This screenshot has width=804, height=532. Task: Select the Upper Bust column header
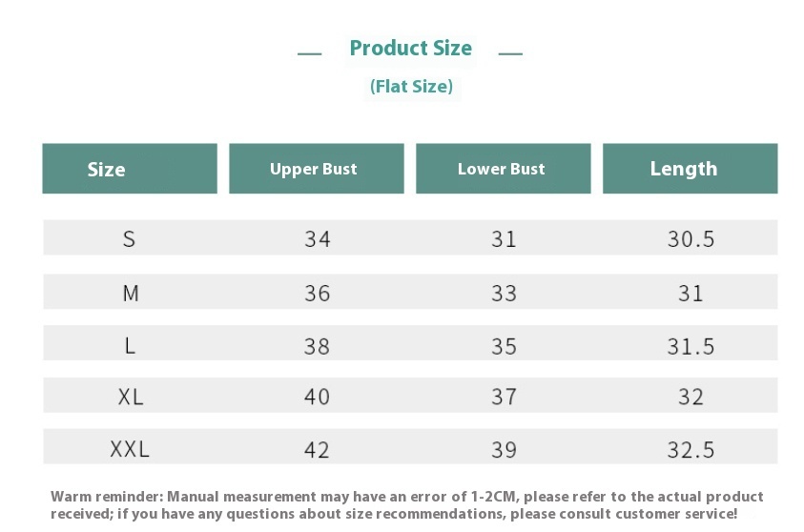pos(313,170)
